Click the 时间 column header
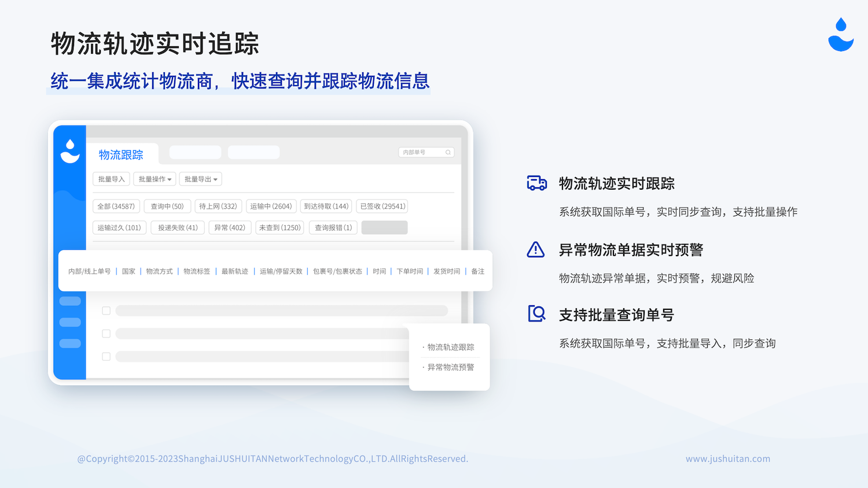The width and height of the screenshot is (868, 488). tap(379, 271)
